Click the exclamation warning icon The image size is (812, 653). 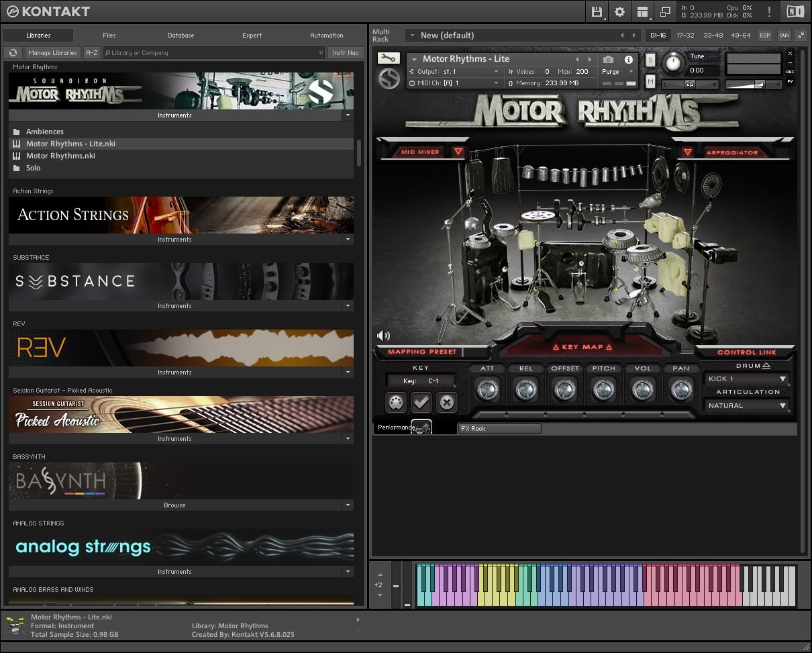tap(769, 11)
